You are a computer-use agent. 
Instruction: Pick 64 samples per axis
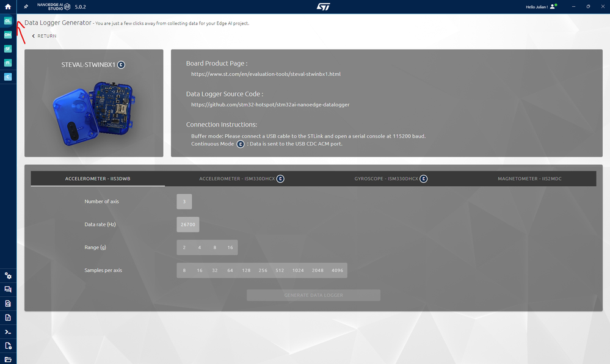click(230, 271)
